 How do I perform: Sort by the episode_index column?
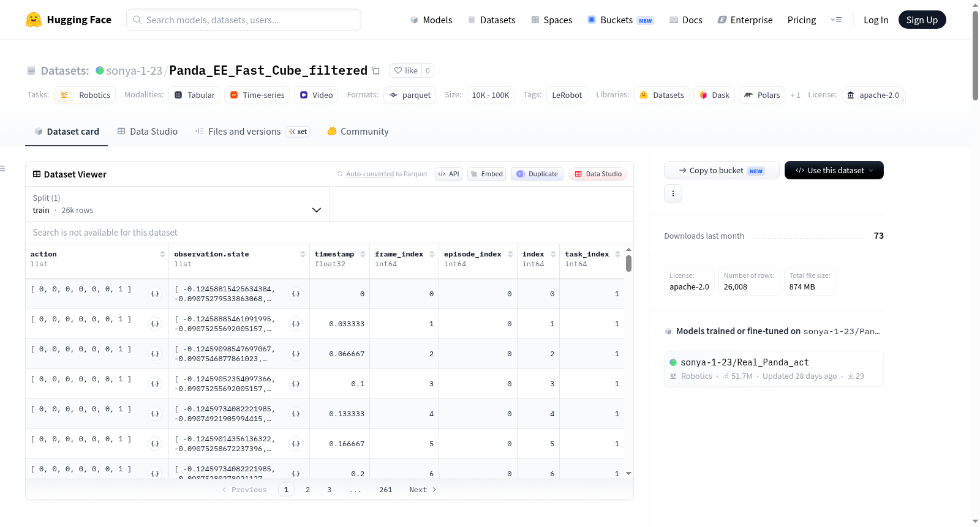pyautogui.click(x=510, y=254)
